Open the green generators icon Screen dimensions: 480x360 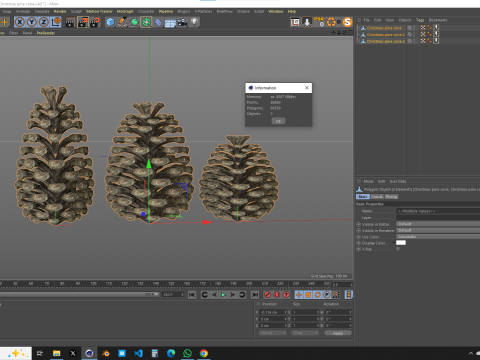134,22
